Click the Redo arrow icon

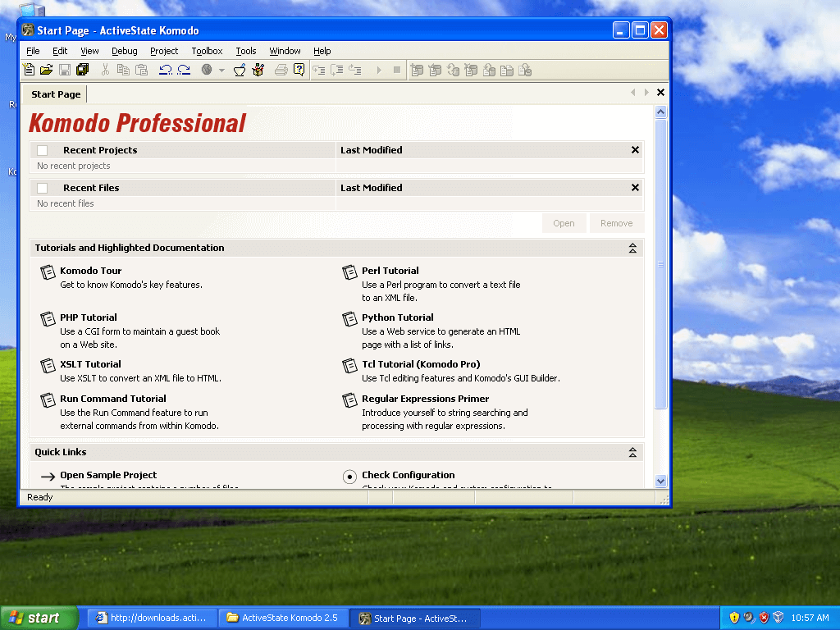[184, 70]
